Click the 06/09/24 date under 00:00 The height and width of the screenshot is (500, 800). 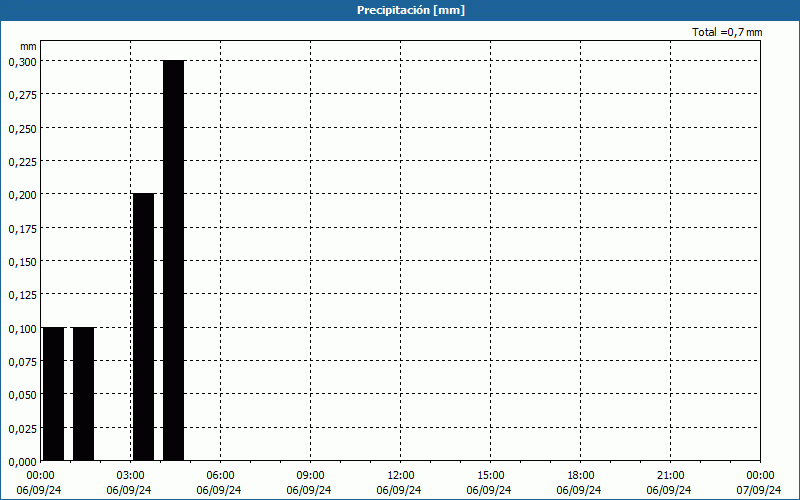click(x=39, y=490)
